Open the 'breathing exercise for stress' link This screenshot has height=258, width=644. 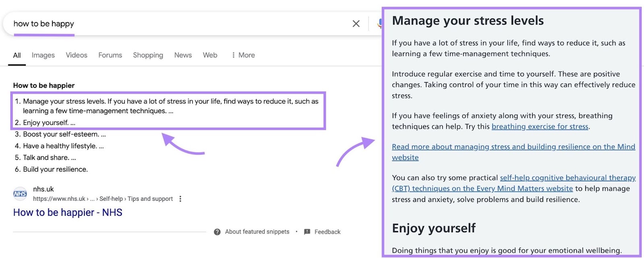[x=540, y=127]
